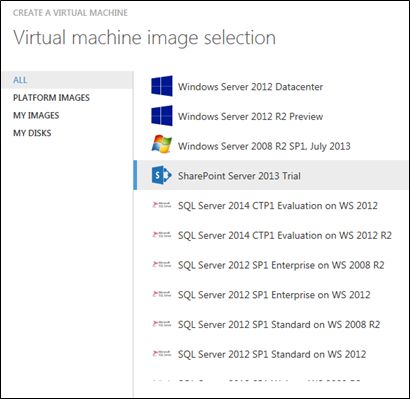This screenshot has height=399, width=410.
Task: Click the Windows Server 2012 Datacenter logo
Action: click(x=162, y=86)
